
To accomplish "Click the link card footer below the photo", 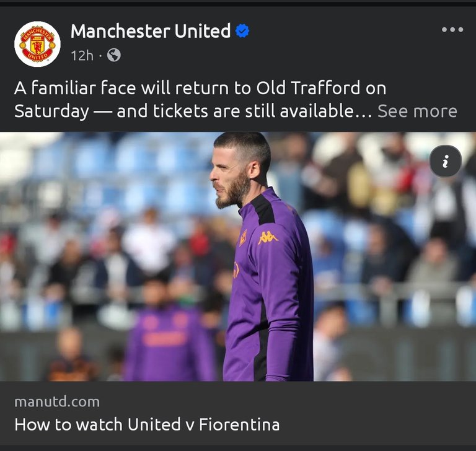I will [238, 413].
